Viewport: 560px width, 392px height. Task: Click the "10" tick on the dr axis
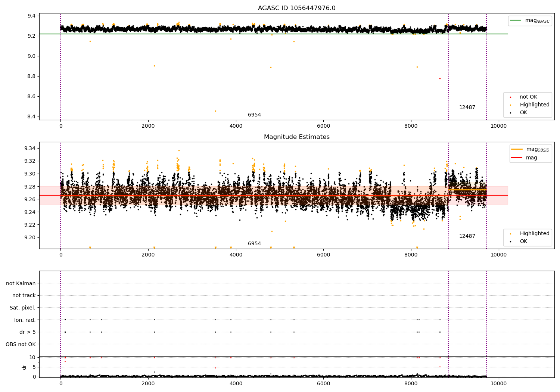32,358
